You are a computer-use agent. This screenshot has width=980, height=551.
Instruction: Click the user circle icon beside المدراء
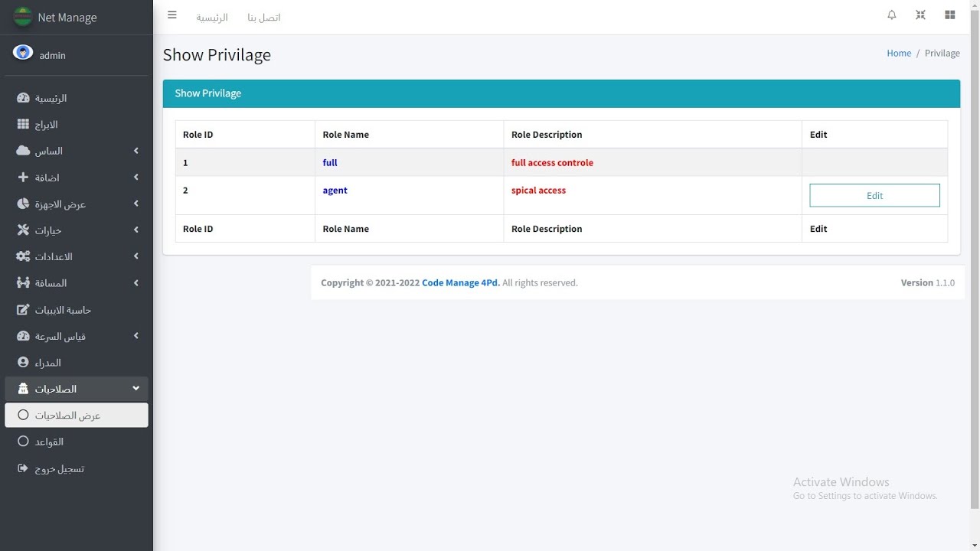(x=23, y=362)
